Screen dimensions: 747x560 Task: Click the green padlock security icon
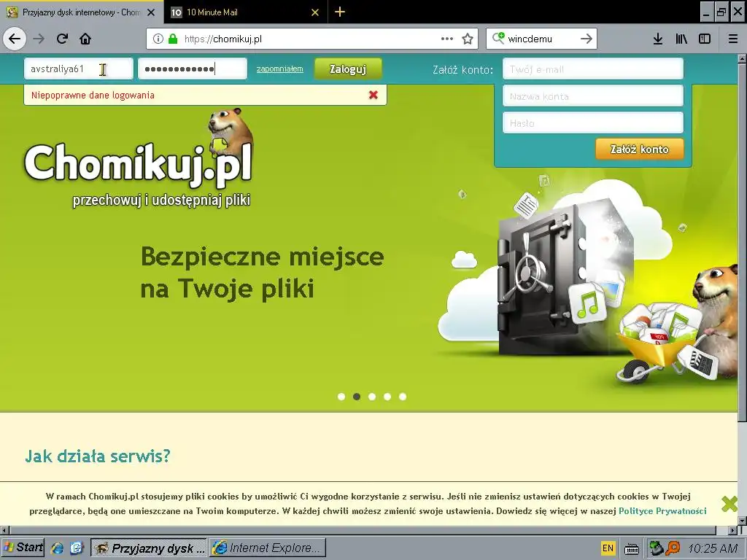173,39
